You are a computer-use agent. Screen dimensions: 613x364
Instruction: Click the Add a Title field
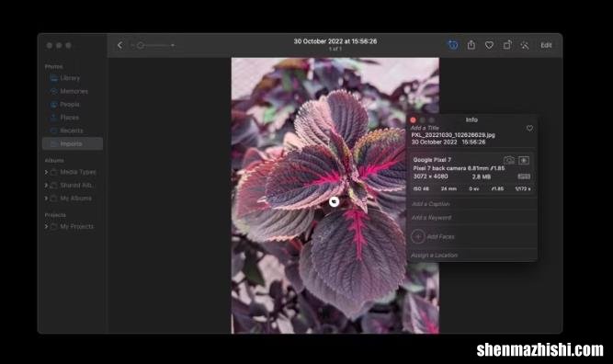point(425,128)
